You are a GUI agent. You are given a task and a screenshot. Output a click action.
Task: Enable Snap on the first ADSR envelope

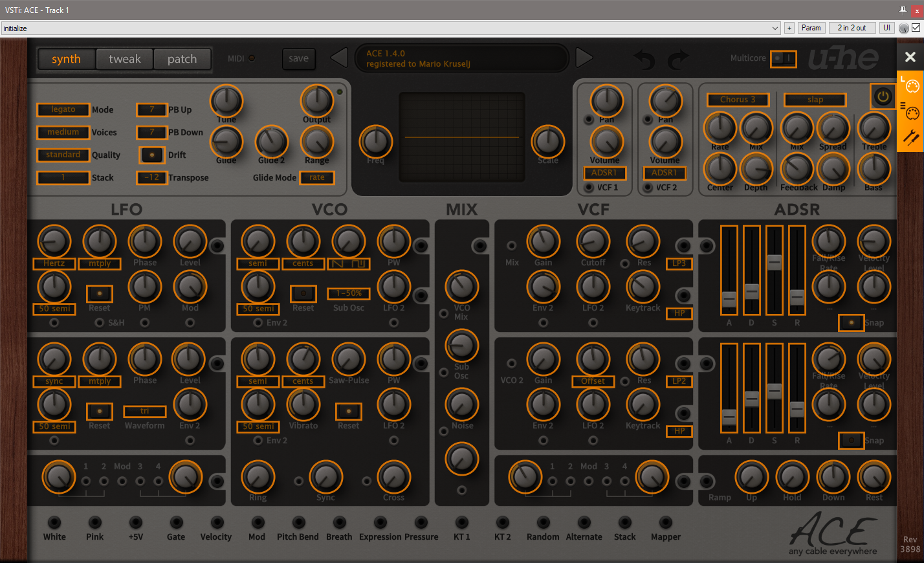852,322
